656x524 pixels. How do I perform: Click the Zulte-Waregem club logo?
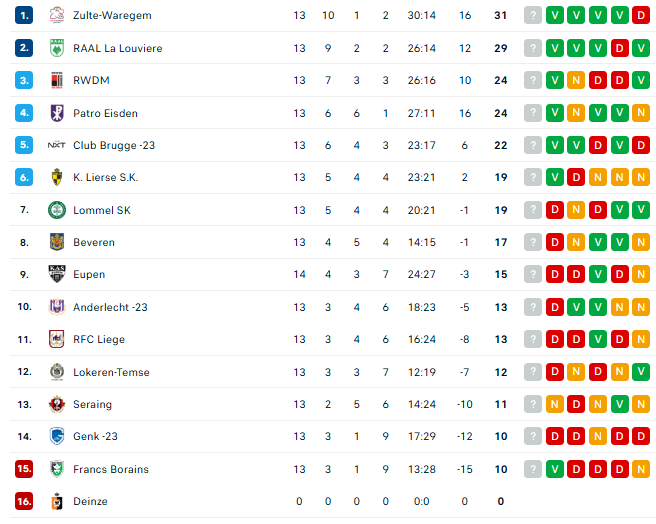point(57,16)
